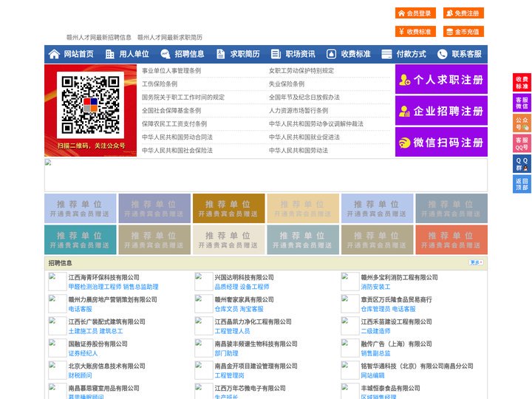The width and height of the screenshot is (532, 399).
Task: Open the 销售副总监 job link
Action: coord(375,353)
